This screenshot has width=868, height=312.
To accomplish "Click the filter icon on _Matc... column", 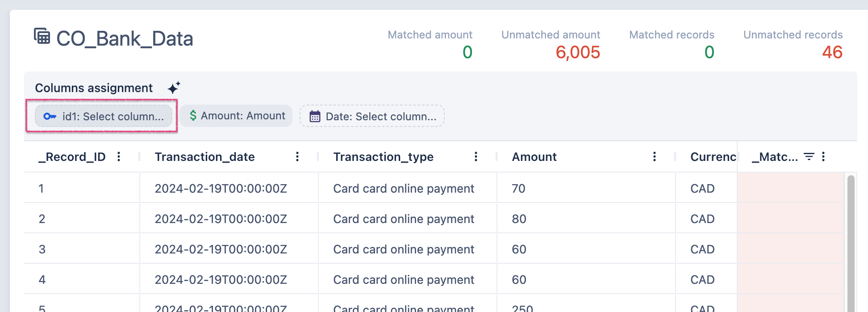I will 809,157.
